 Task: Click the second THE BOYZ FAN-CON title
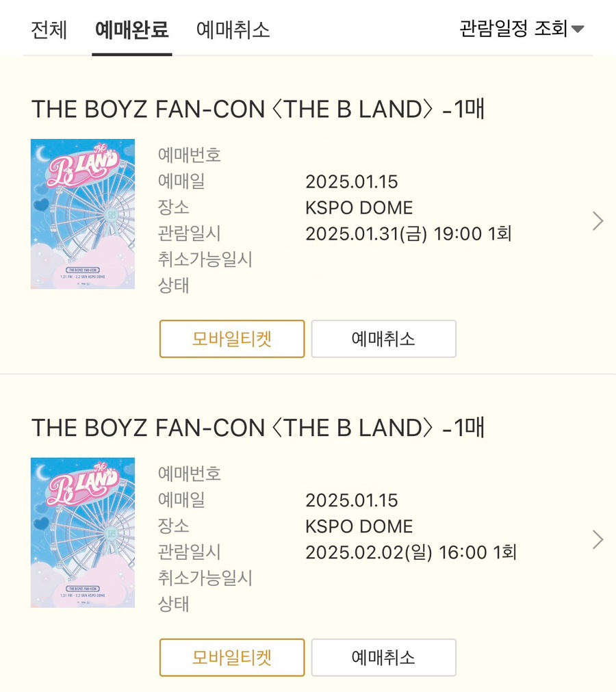point(258,428)
